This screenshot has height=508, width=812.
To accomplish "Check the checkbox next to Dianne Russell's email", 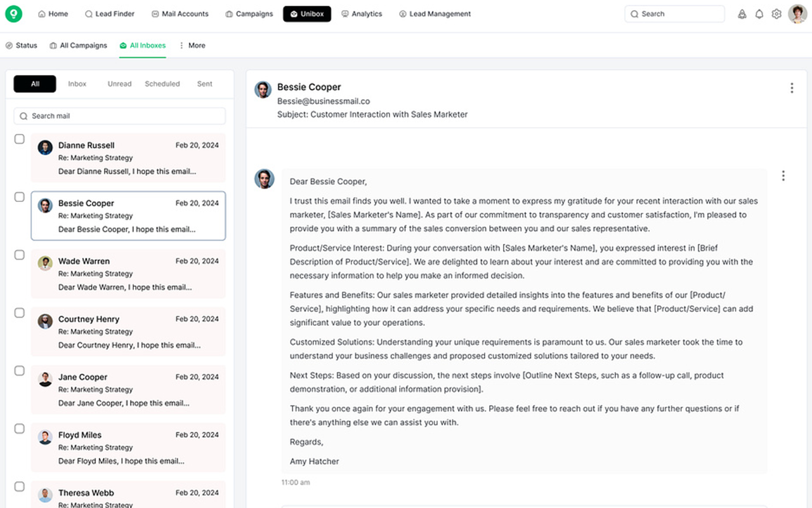I will (x=19, y=138).
